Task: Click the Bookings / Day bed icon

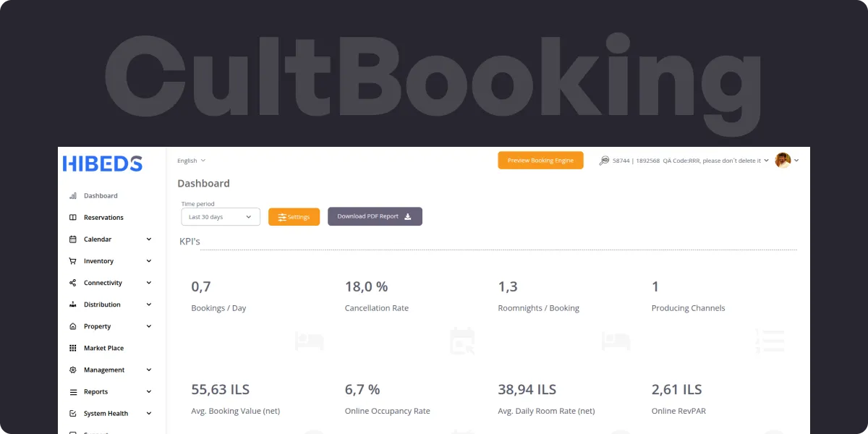Action: click(310, 341)
